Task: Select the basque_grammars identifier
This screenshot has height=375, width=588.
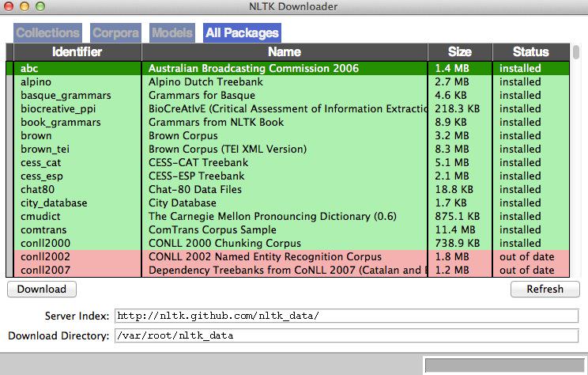Action: pyautogui.click(x=66, y=96)
